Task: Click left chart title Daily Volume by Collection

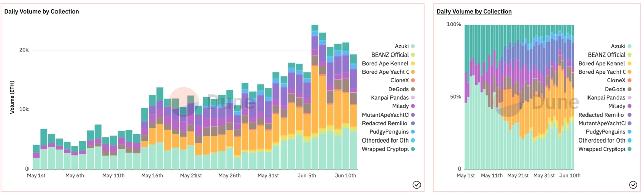Action: pyautogui.click(x=42, y=11)
